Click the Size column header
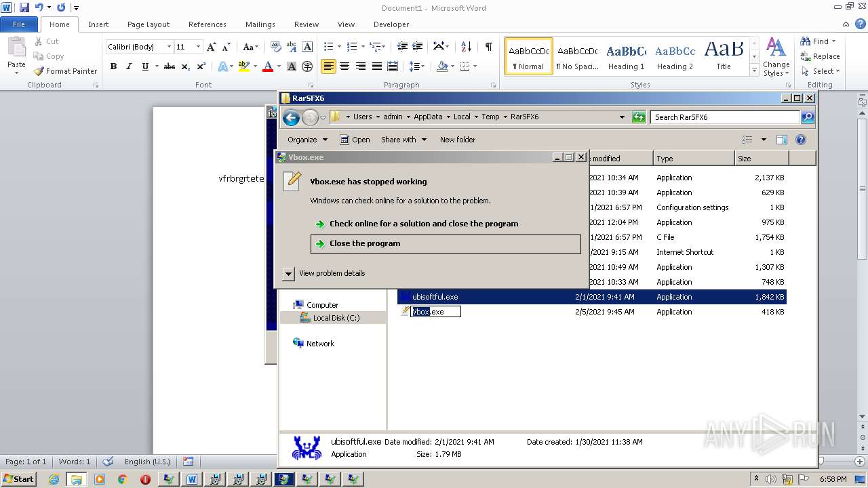 pos(762,159)
